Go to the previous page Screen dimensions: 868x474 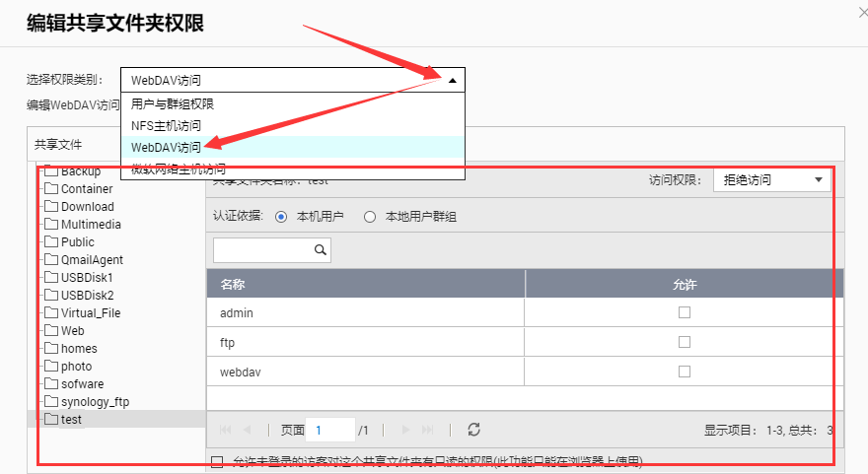pos(247,430)
